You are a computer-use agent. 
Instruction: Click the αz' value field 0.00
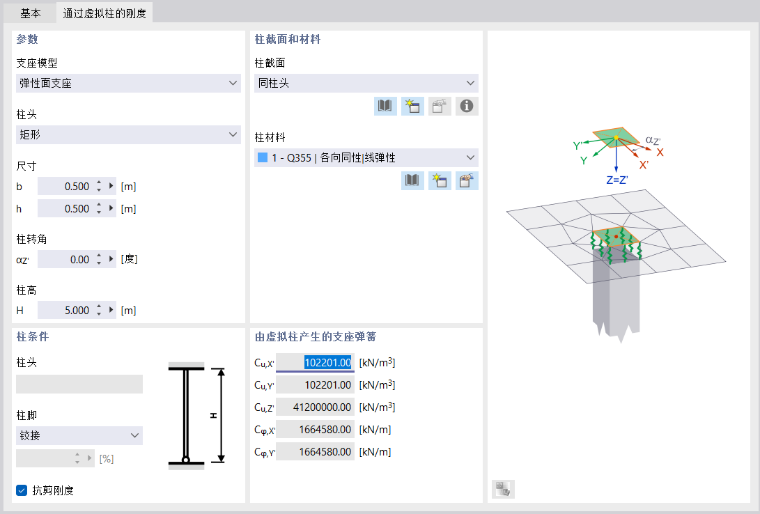(x=66, y=259)
